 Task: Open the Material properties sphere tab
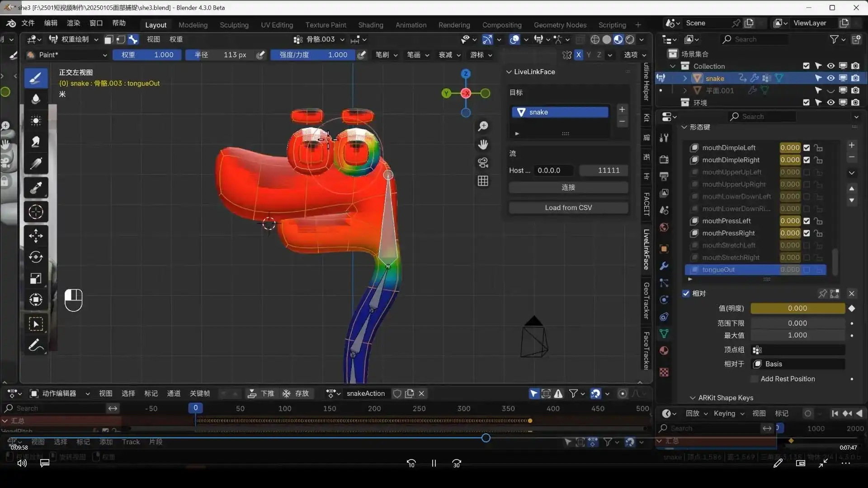pos(664,350)
